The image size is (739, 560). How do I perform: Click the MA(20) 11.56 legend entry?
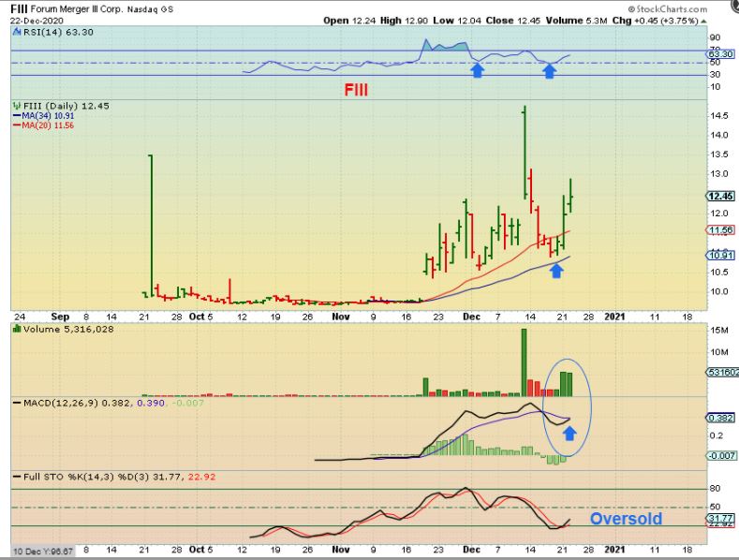48,125
